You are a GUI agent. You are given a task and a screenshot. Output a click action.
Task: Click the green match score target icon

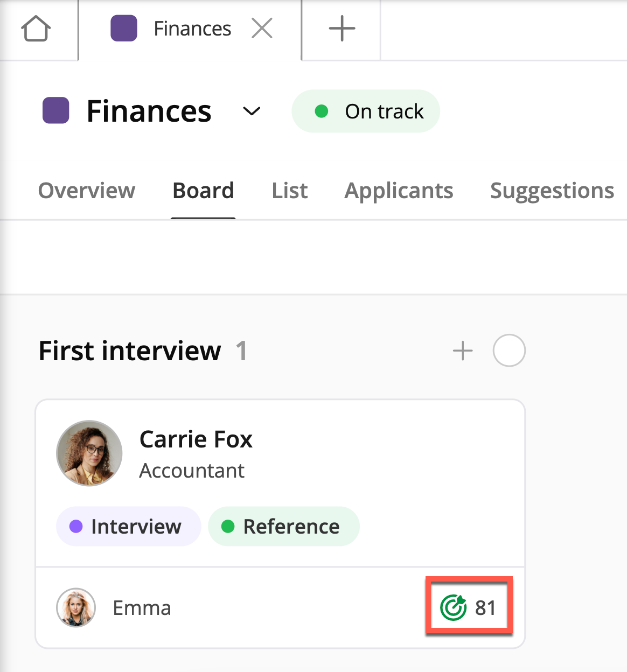tap(453, 608)
